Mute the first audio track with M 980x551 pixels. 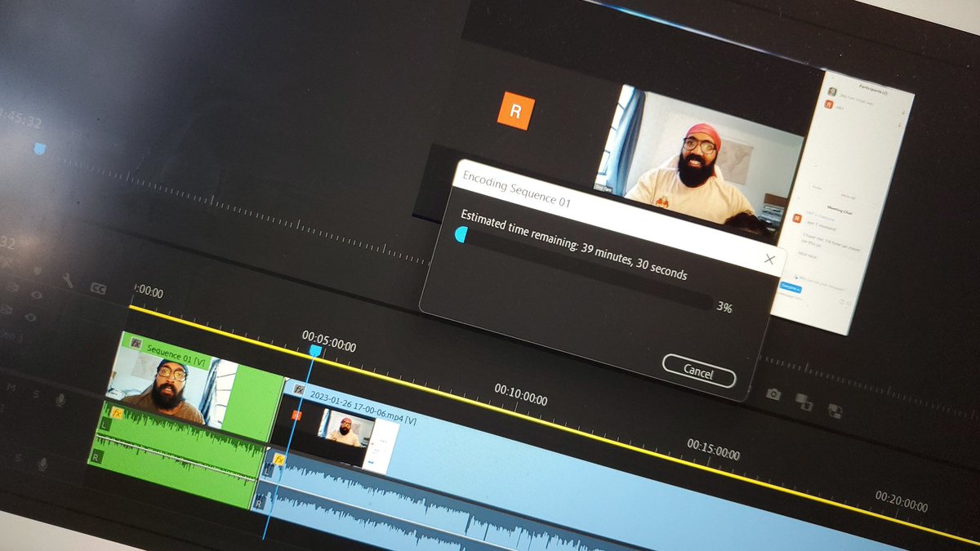tap(11, 389)
